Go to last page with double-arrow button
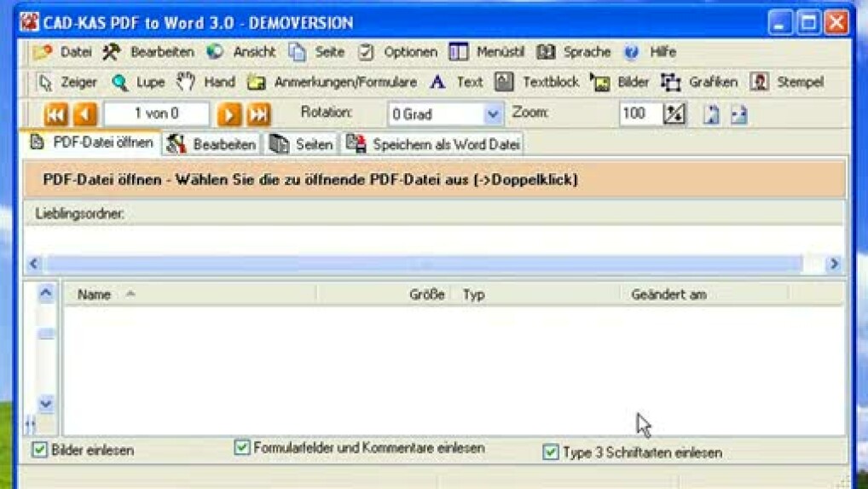This screenshot has width=868, height=489. pos(258,114)
